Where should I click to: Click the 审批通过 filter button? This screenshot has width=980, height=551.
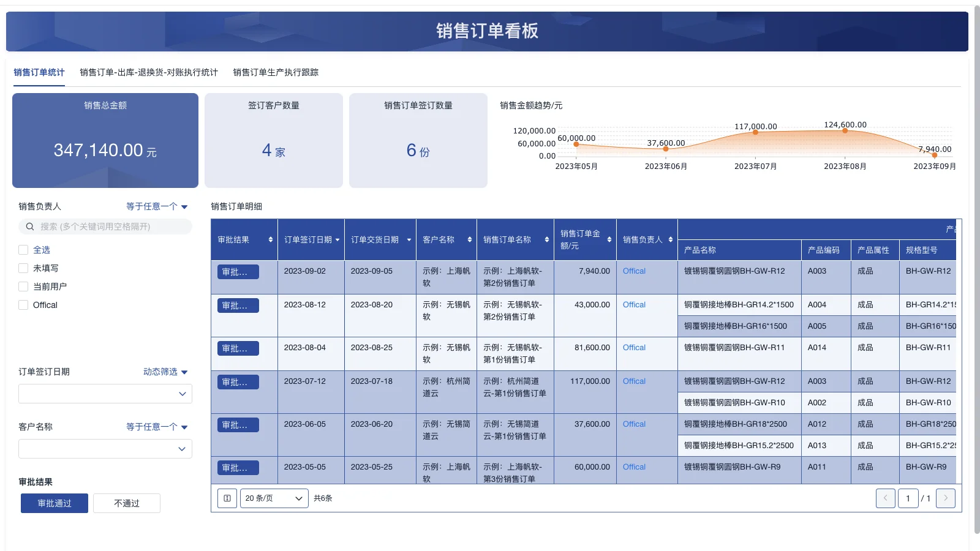[x=54, y=503]
